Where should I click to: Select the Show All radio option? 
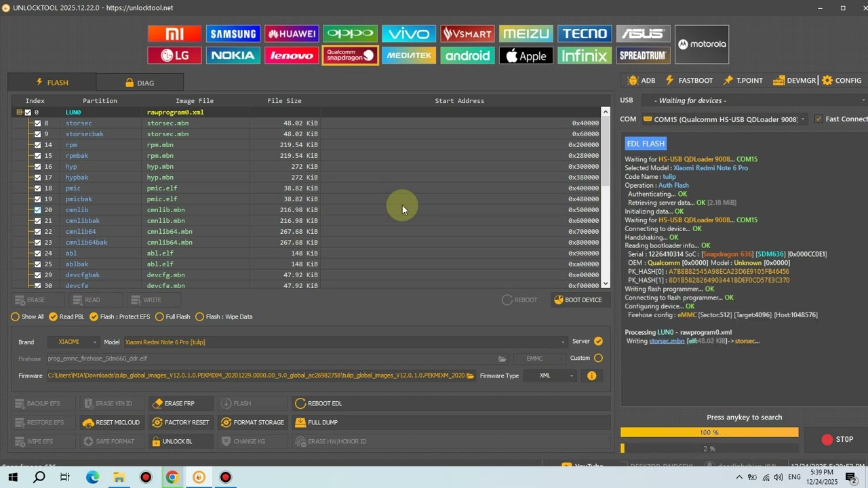coord(15,317)
